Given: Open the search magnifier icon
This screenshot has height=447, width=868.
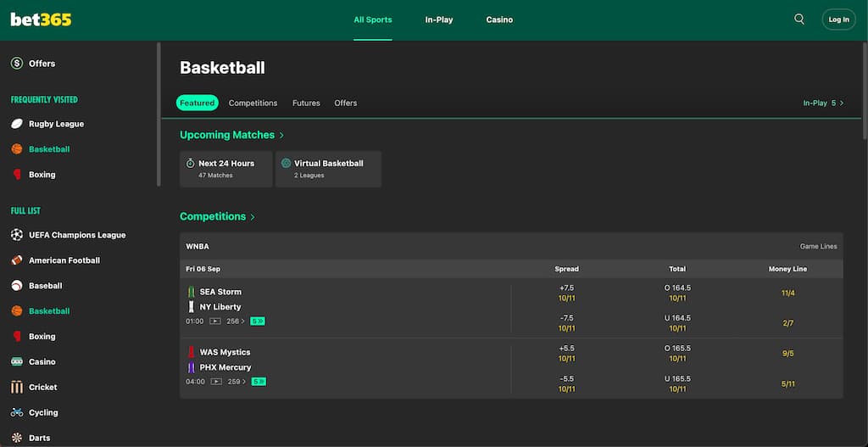Looking at the screenshot, I should [x=799, y=20].
